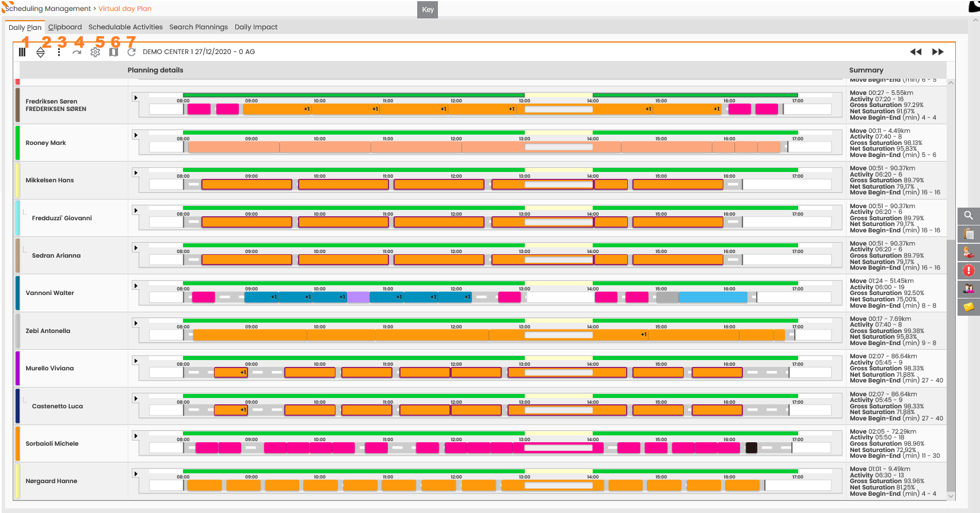The width and height of the screenshot is (980, 513).
Task: Select the purple block in Vannoni Walter's timeline
Action: point(358,297)
